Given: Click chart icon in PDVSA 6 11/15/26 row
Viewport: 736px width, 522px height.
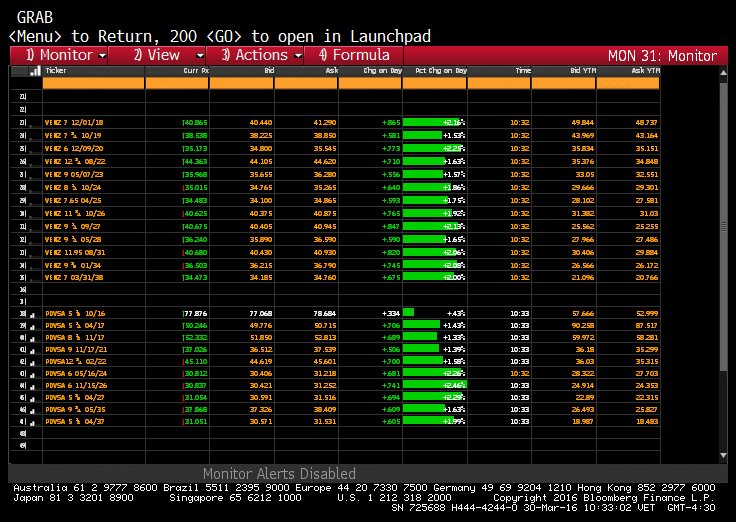Looking at the screenshot, I should pos(32,386).
